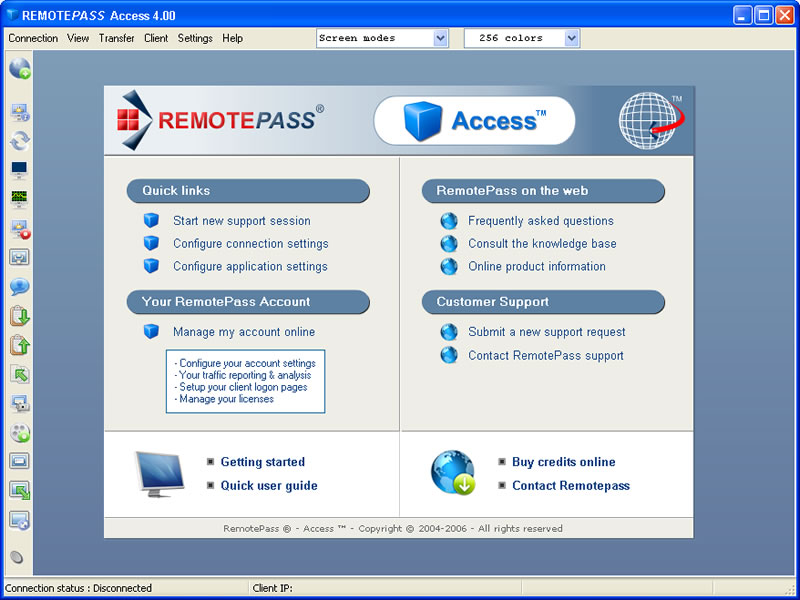The image size is (800, 600).
Task: Click the globe beside Contact RemotePass support
Action: 449,355
